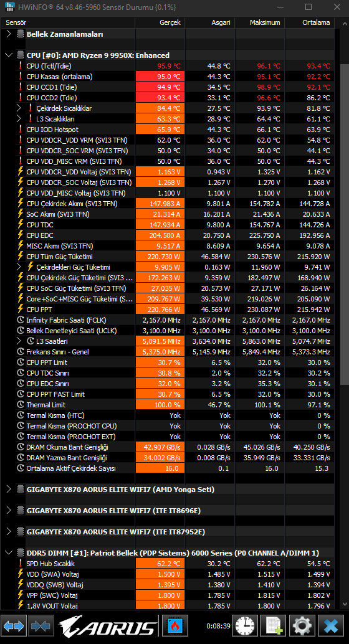Select the Termal Kısma (HTC) row

click(168, 415)
